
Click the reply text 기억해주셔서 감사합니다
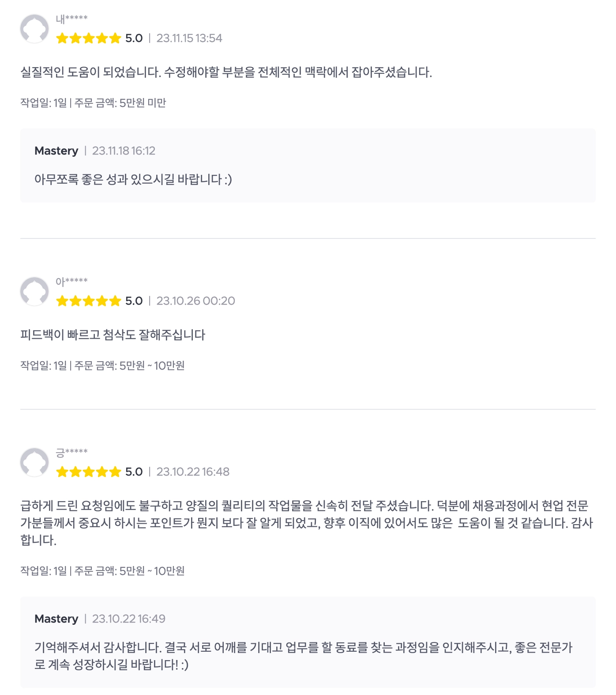303,656
